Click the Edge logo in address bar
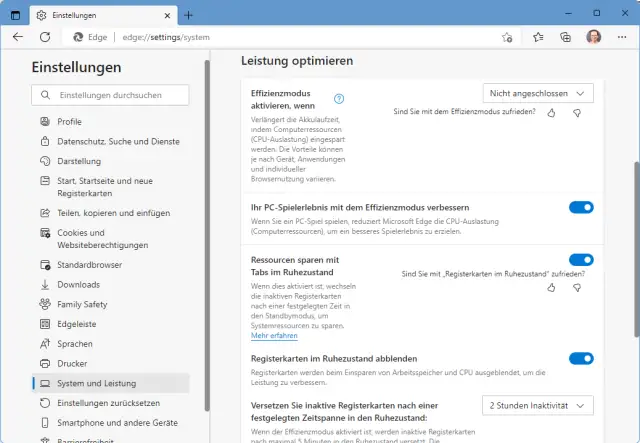The image size is (640, 443). pyautogui.click(x=78, y=37)
